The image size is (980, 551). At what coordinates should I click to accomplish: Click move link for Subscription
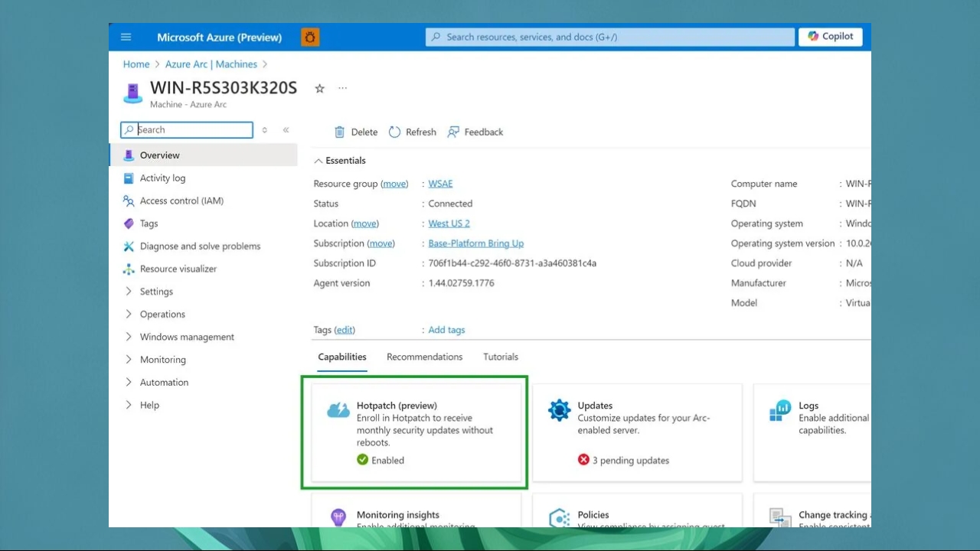click(381, 243)
